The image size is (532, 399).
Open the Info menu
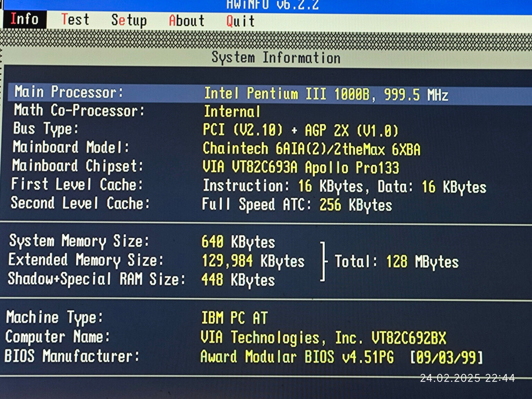coord(24,19)
